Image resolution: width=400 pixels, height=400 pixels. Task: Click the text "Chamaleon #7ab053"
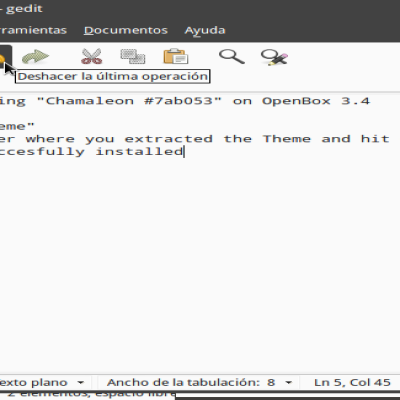tap(129, 101)
